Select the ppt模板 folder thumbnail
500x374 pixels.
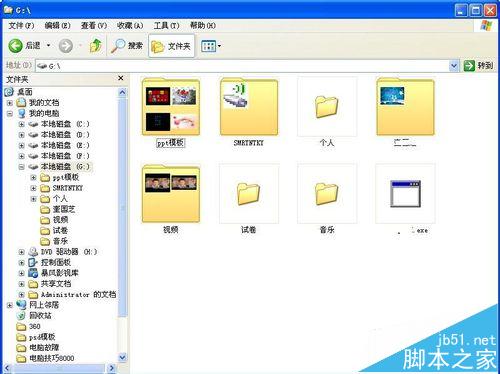[171, 107]
